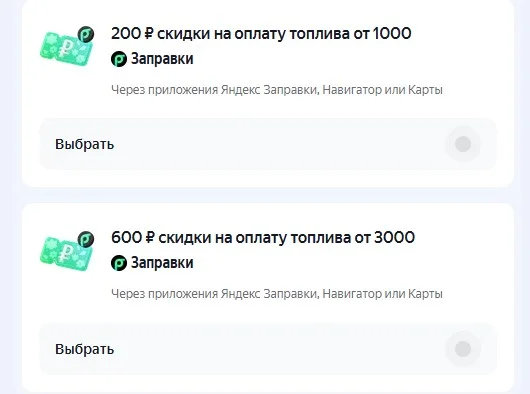Select the radio button for 200 ₽ fuel discount
530x394 pixels.
click(x=463, y=144)
